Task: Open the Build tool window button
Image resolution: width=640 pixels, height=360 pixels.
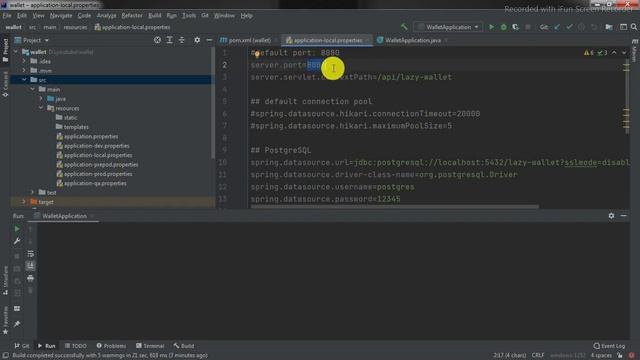Action: [184, 346]
